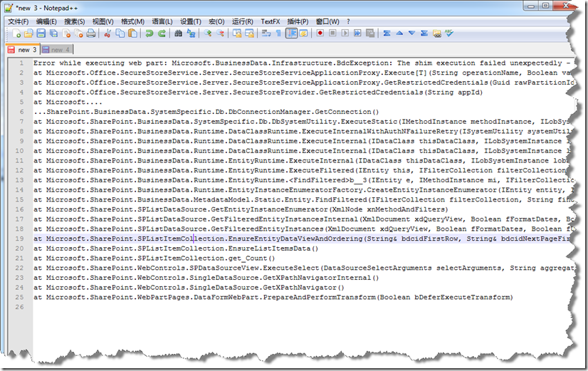Viewport: 588px width, 371px height.
Task: Redo the edit using the toolbar Redo icon
Action: click(x=162, y=33)
